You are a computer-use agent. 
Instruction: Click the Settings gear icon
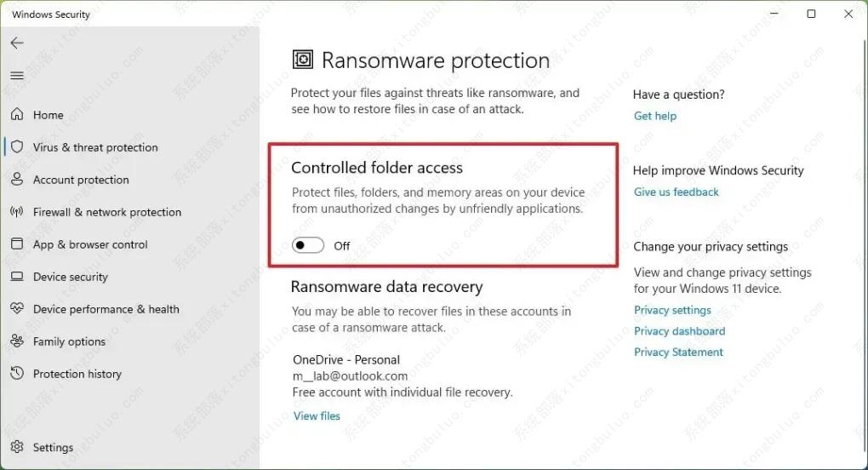[17, 447]
